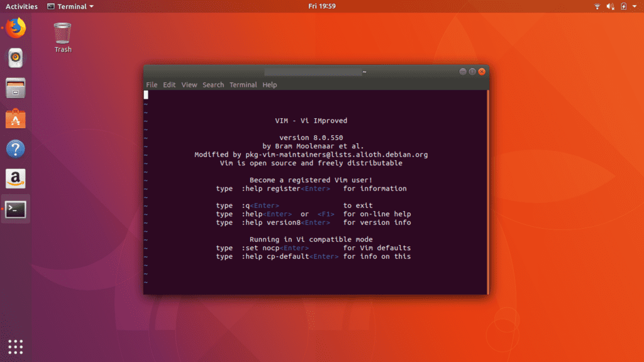Open the Search menu in Terminal
This screenshot has height=362, width=644.
(213, 84)
